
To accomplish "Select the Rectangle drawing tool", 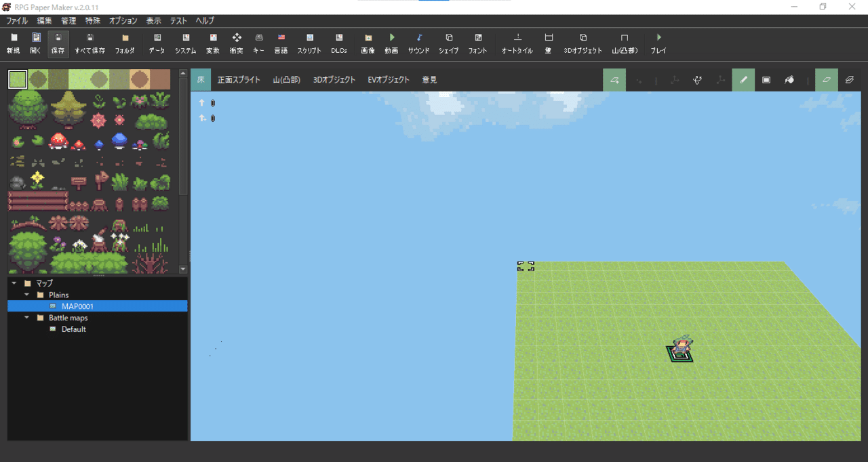I will [766, 79].
